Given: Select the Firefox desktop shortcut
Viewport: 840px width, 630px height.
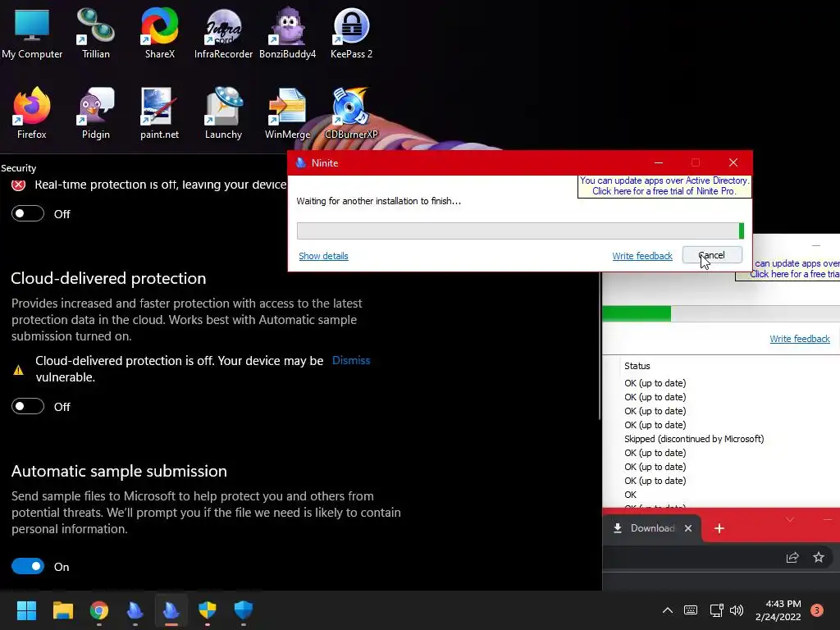Looking at the screenshot, I should pos(32,113).
